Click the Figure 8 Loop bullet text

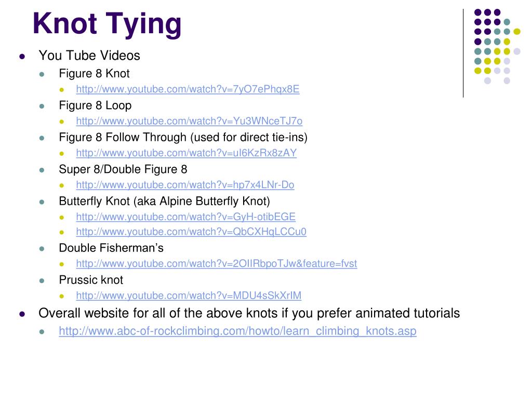(x=95, y=105)
